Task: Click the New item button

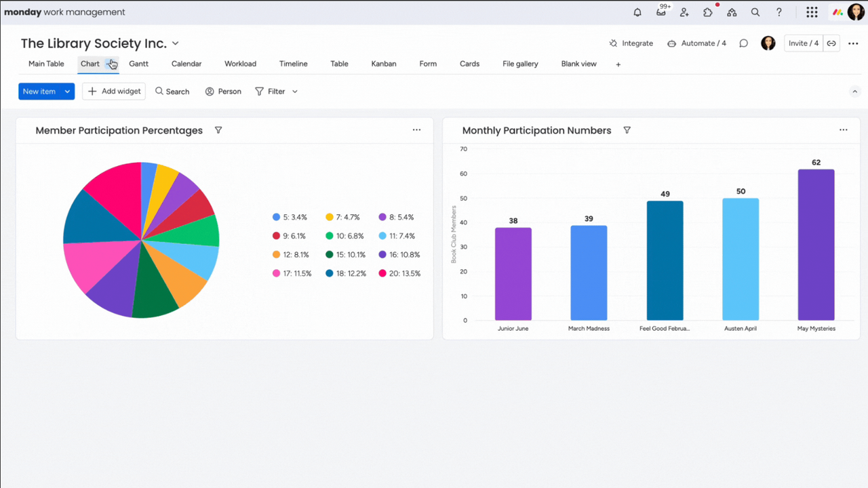Action: (39, 91)
